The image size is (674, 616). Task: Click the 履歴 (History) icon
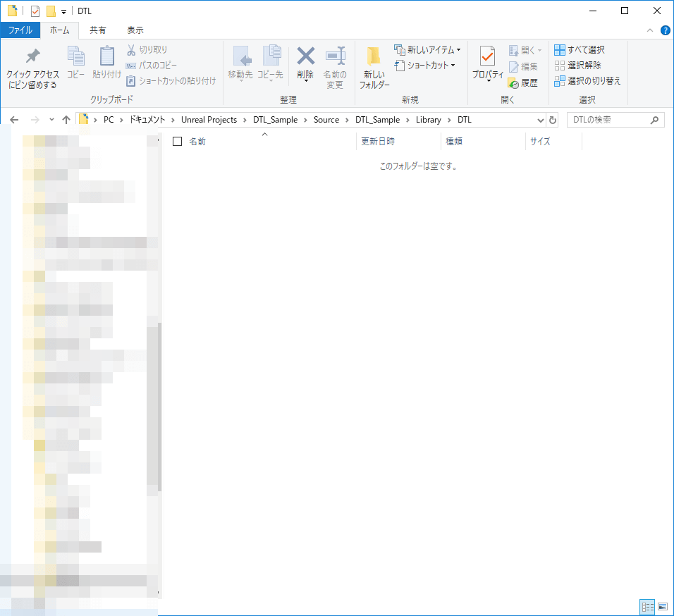[513, 82]
